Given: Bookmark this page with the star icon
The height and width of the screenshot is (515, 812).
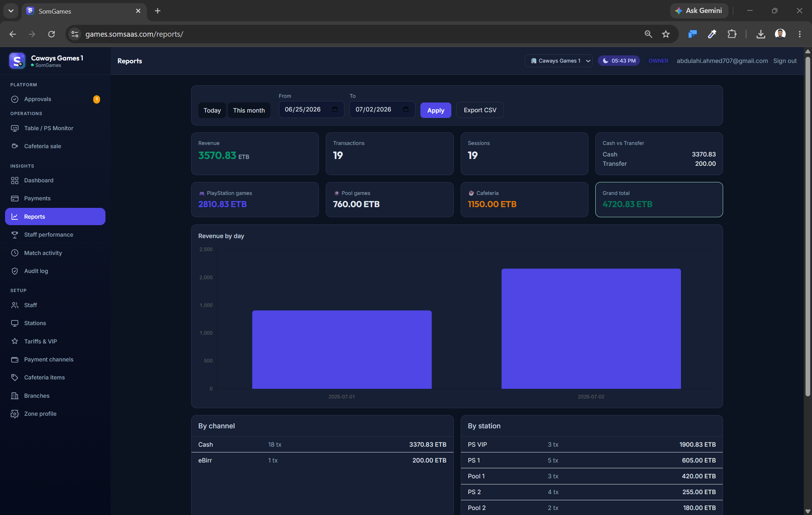Looking at the screenshot, I should click(x=666, y=34).
